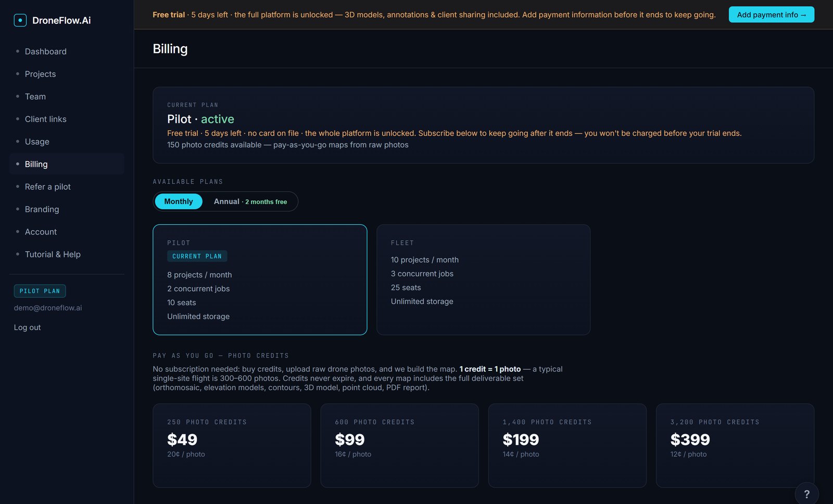Click the DroneFlow.Ai brand name

click(61, 20)
